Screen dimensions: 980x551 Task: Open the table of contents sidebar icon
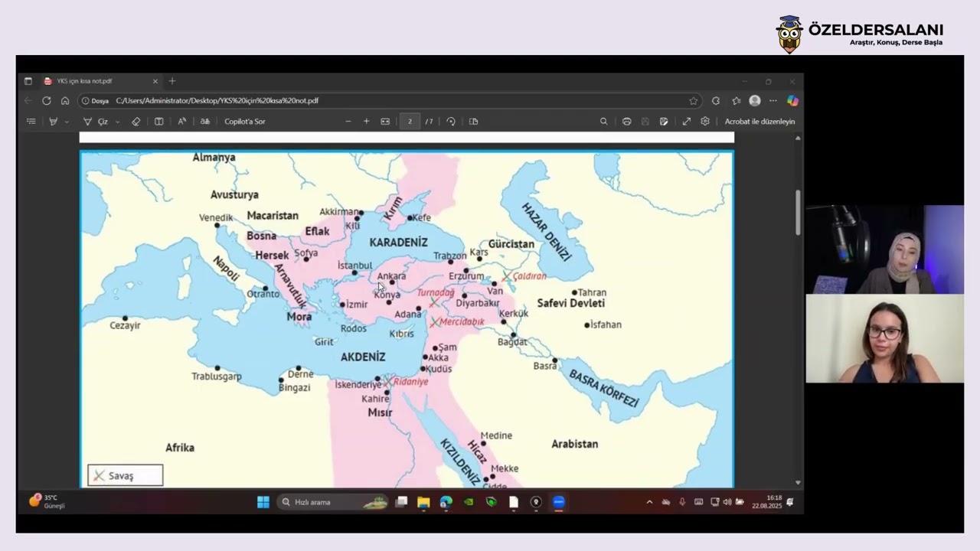tap(31, 121)
